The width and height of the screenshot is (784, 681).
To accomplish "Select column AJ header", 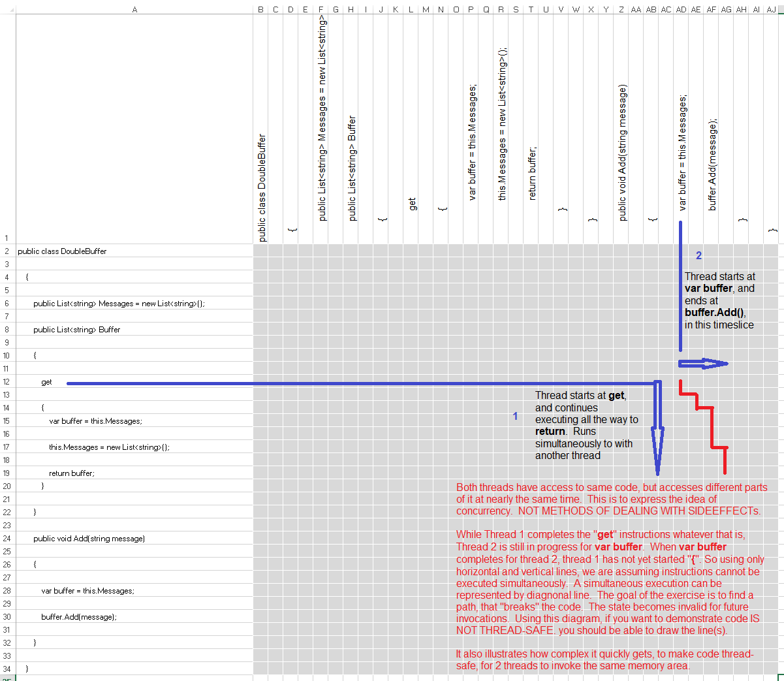I will [771, 9].
